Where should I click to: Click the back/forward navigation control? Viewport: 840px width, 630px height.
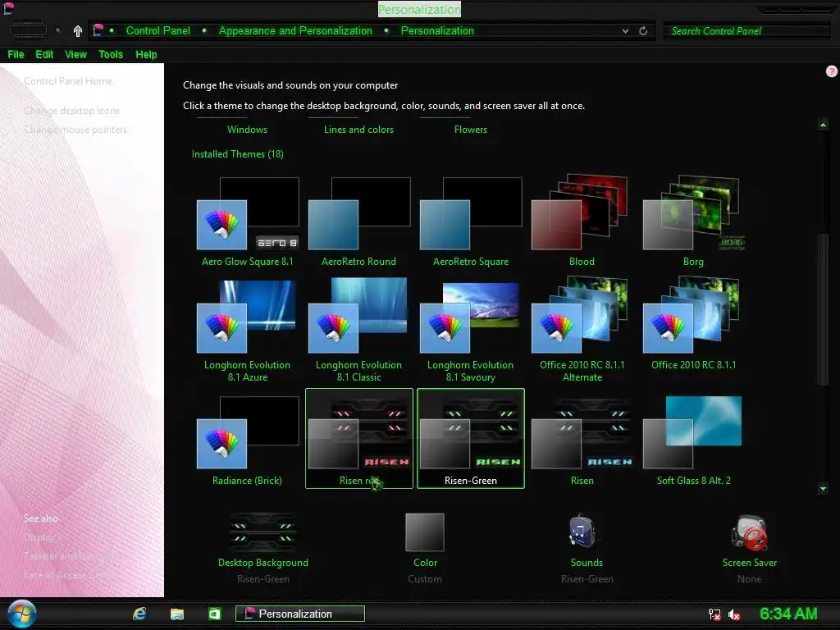pos(28,30)
